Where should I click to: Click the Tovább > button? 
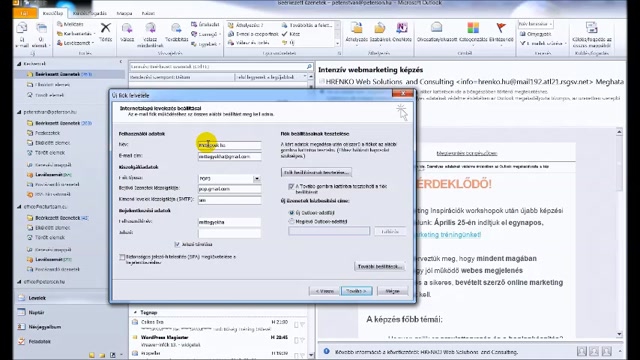(356, 291)
